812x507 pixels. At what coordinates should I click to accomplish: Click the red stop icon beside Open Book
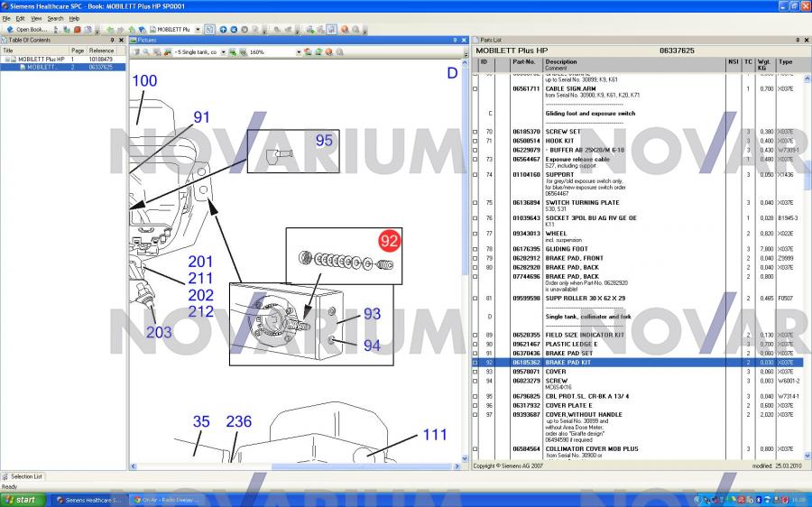point(78,29)
